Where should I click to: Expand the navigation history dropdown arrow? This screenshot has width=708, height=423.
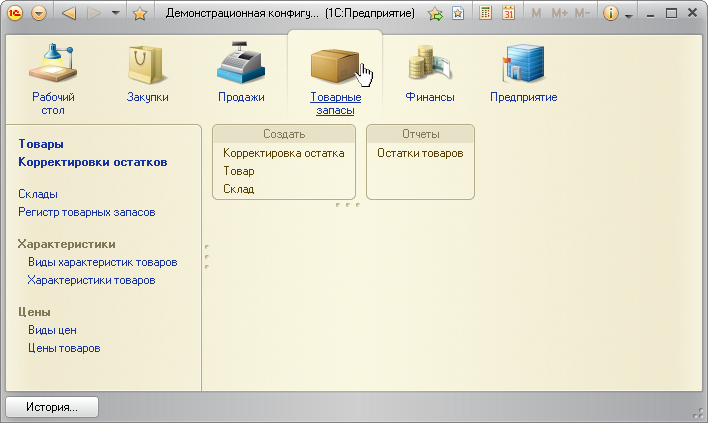116,13
